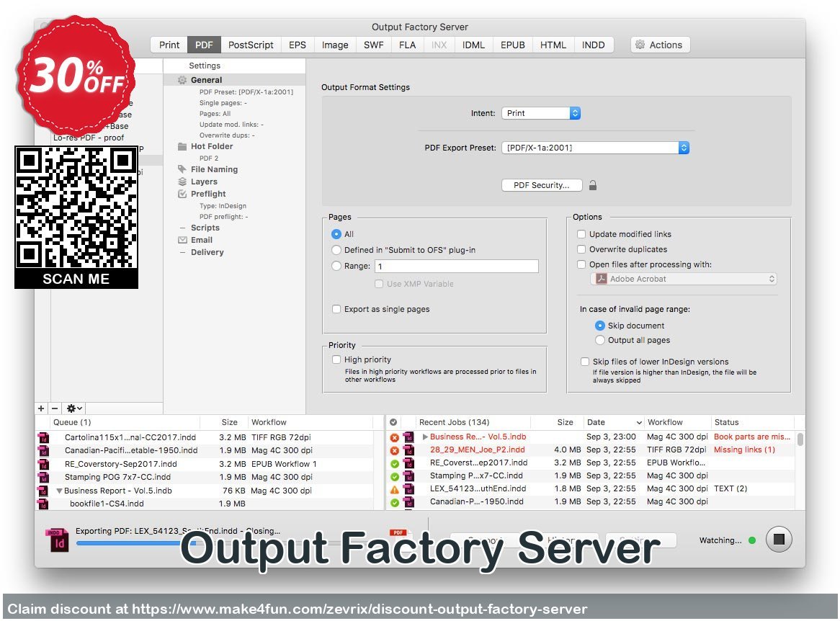
Task: Select Defined in "Submit to OFS" plug-in option
Action: point(336,250)
